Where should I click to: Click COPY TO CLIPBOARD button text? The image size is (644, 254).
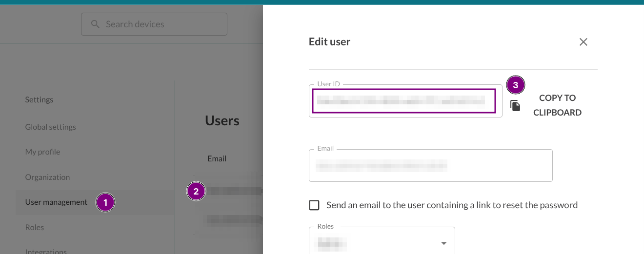point(557,105)
